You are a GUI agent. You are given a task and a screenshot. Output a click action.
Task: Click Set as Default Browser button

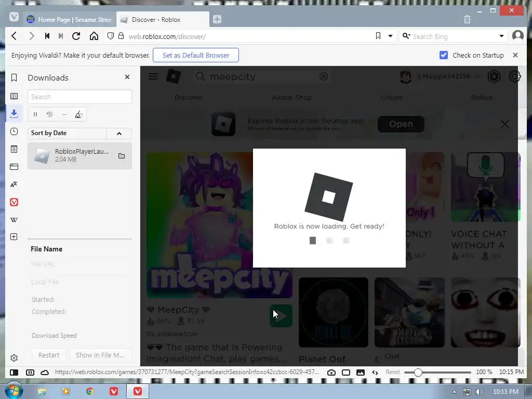tap(196, 55)
